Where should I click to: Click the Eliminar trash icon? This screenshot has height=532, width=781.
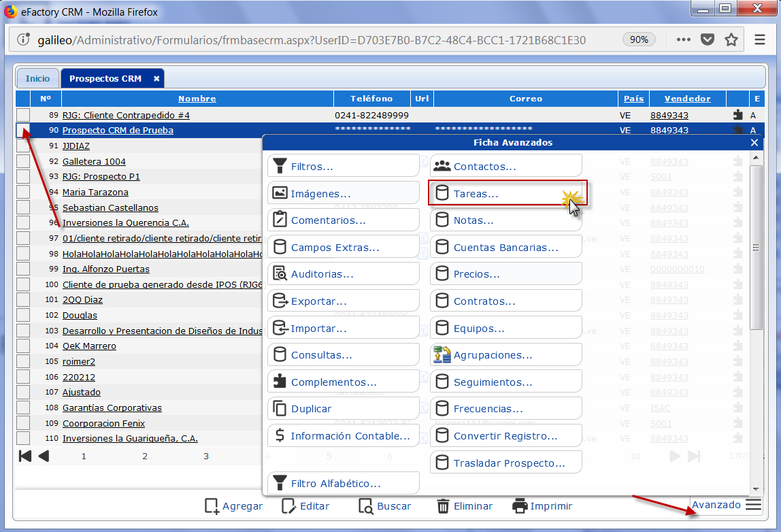pos(443,506)
